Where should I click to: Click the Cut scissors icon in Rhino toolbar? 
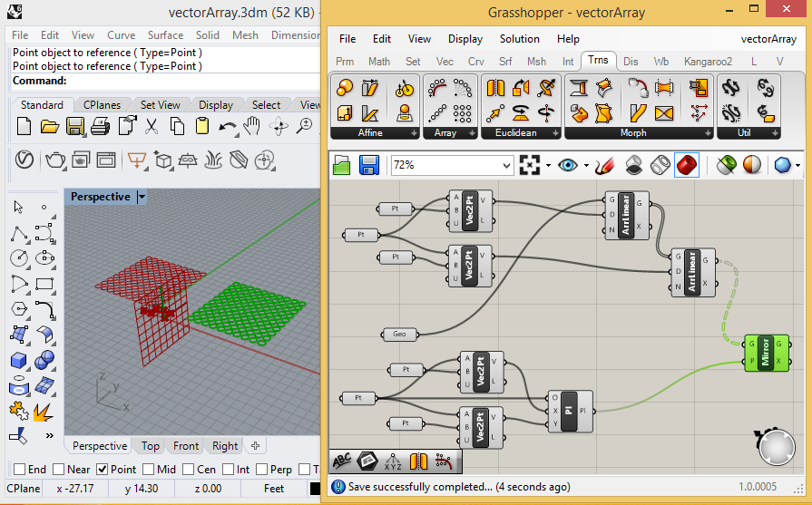[x=152, y=126]
